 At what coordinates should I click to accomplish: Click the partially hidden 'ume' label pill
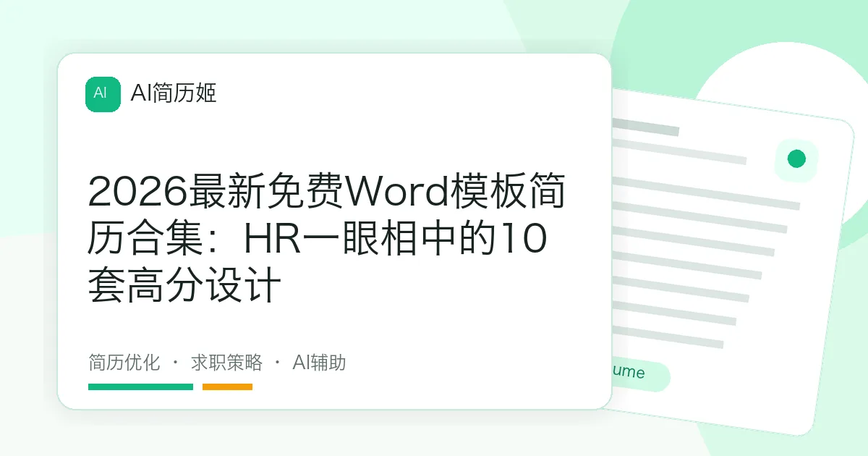(640, 373)
